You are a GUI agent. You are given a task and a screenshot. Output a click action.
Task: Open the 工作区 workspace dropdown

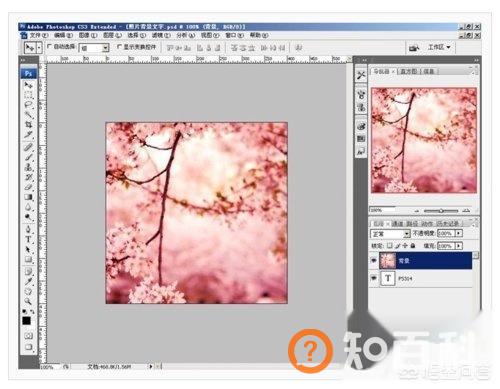click(x=439, y=47)
